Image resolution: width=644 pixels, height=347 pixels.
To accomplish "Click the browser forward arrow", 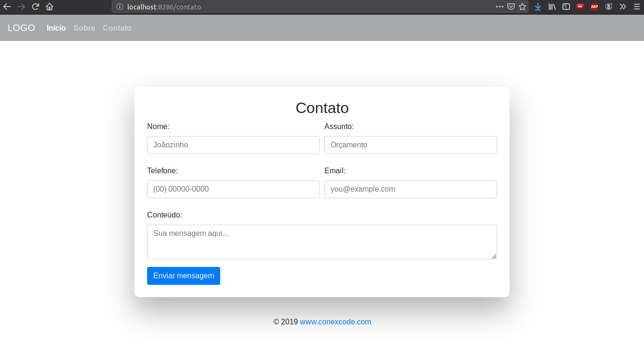I will click(x=21, y=7).
